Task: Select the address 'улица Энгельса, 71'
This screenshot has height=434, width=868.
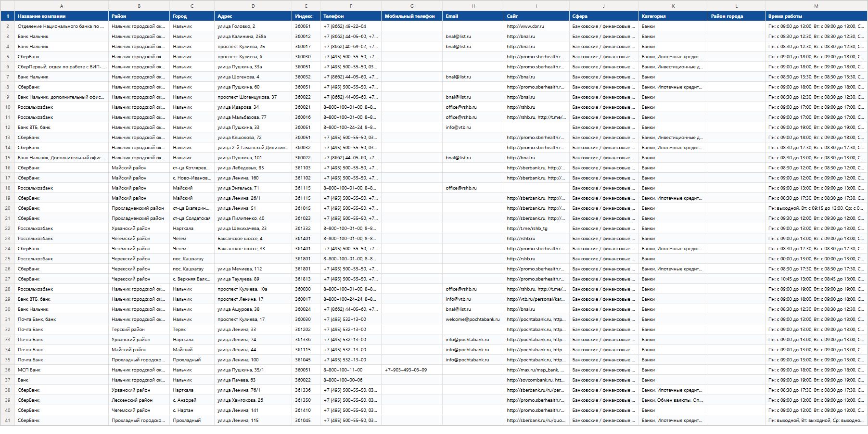Action: tap(253, 188)
